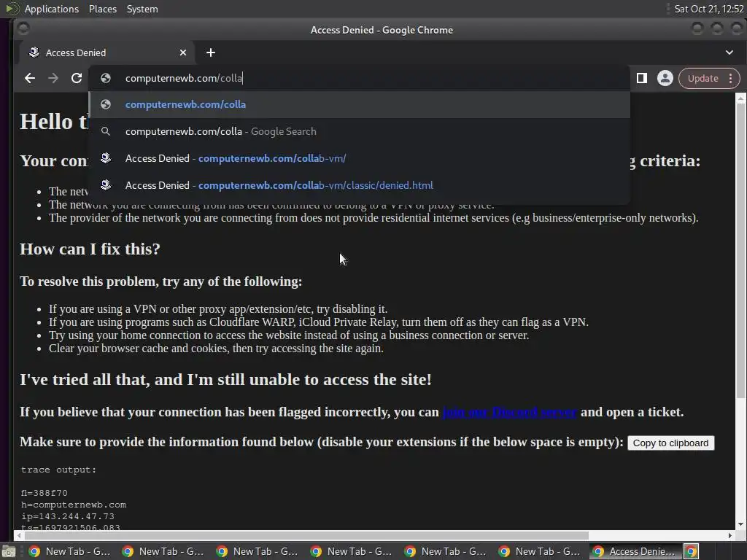Viewport: 747px width, 560px height.
Task: Open the Places menu
Action: [102, 9]
